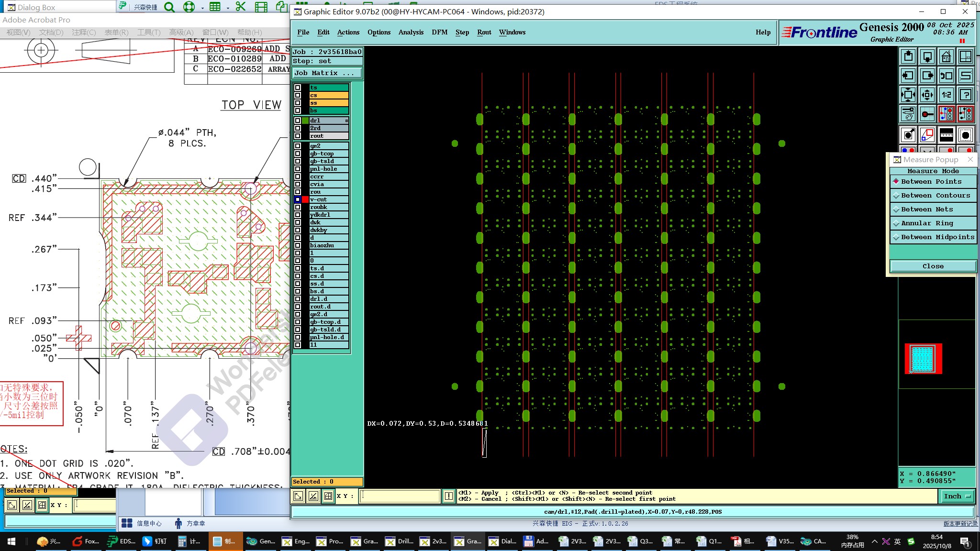Select the ruler measure tool icon
Viewport: 980px width, 551px height.
click(x=946, y=135)
